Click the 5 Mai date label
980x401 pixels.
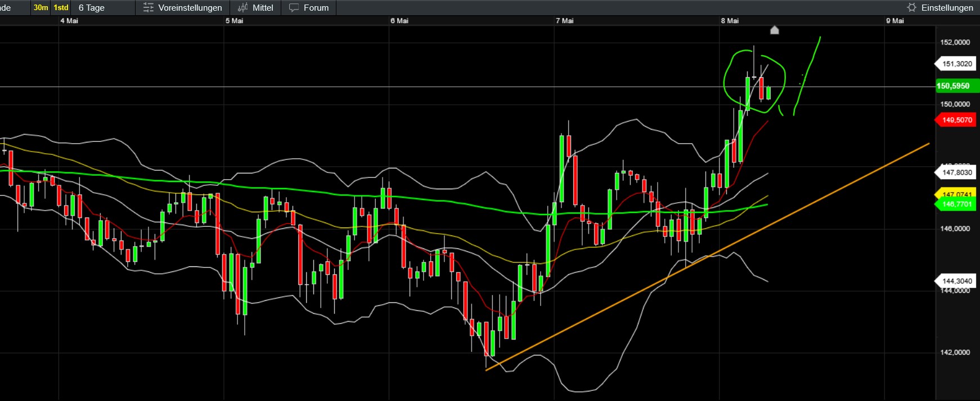tap(235, 21)
